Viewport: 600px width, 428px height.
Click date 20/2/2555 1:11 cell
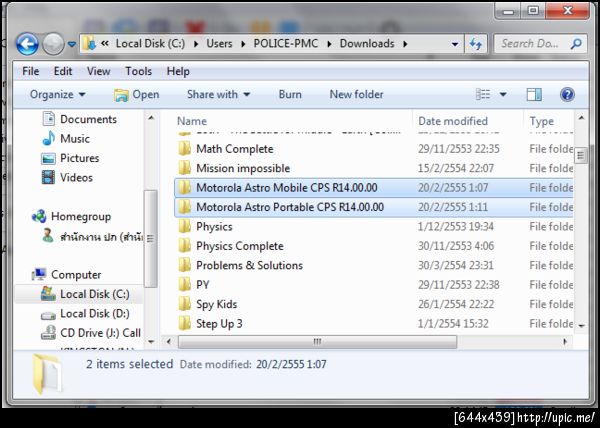(x=453, y=207)
